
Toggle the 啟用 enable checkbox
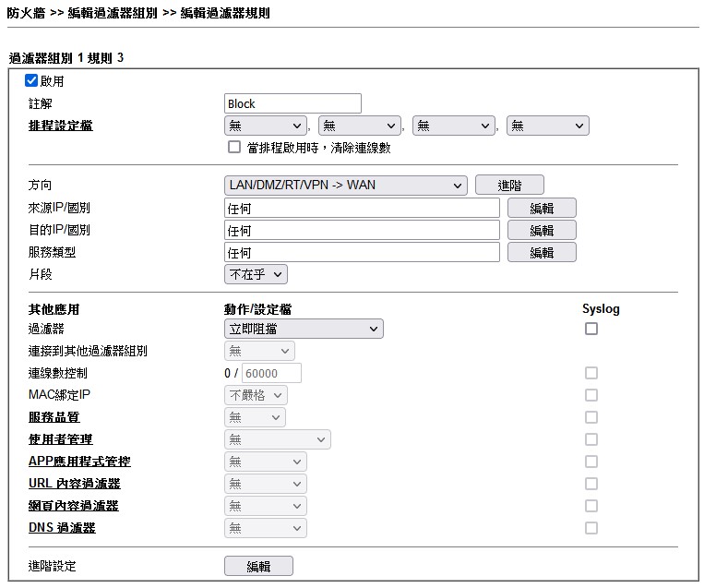coord(31,81)
